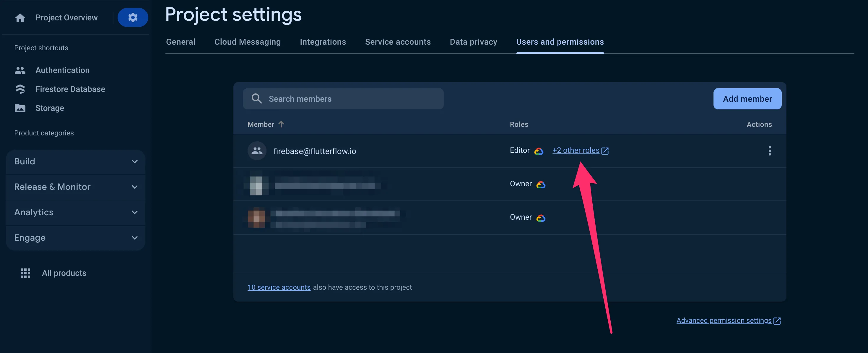Open the Integrations tab
The image size is (868, 353).
[x=323, y=42]
